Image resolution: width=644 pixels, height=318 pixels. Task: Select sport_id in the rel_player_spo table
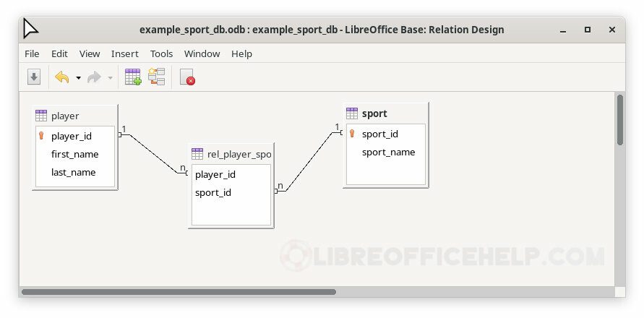click(213, 192)
